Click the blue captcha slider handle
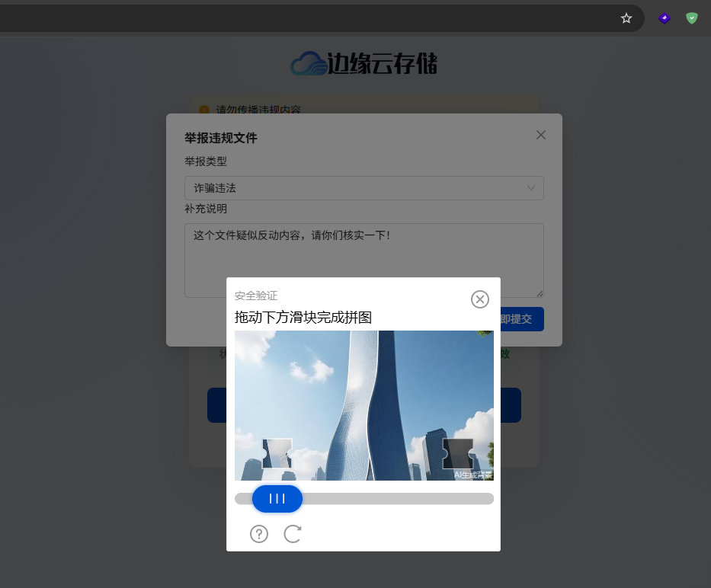Image resolution: width=711 pixels, height=588 pixels. tap(277, 499)
